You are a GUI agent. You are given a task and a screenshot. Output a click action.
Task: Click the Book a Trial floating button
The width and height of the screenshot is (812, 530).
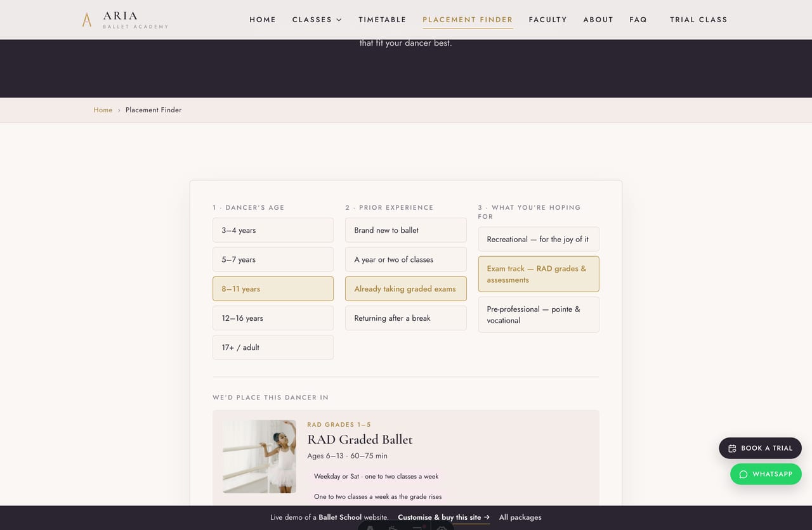pyautogui.click(x=760, y=448)
